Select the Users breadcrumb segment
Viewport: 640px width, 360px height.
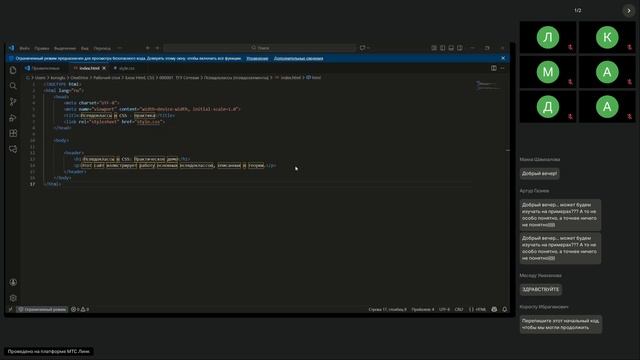[40, 78]
